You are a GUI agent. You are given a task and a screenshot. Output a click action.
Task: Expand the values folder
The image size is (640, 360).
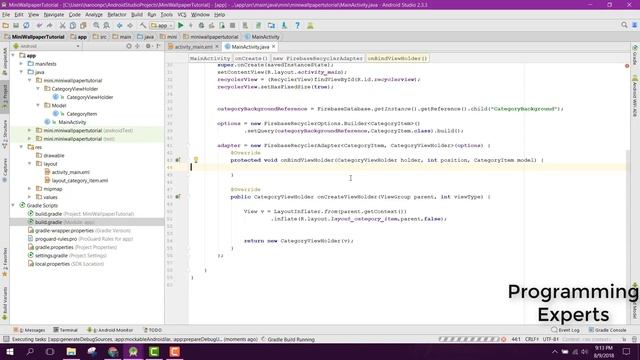(30, 197)
